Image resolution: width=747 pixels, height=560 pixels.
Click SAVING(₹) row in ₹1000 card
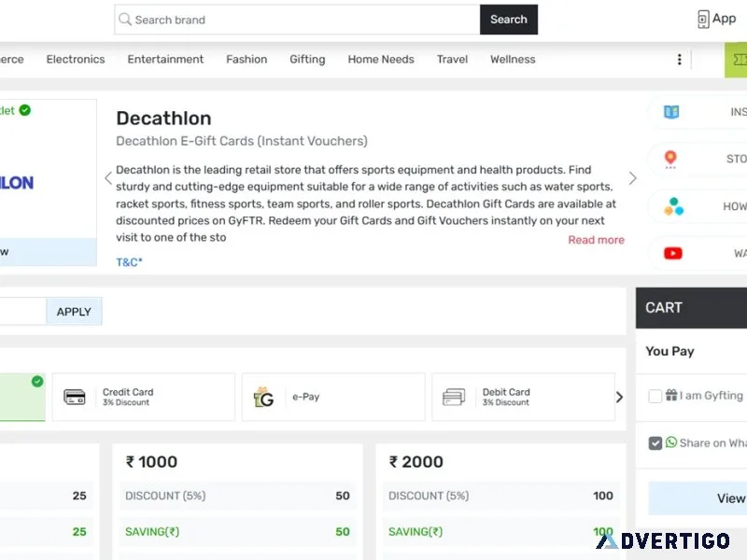(x=237, y=532)
